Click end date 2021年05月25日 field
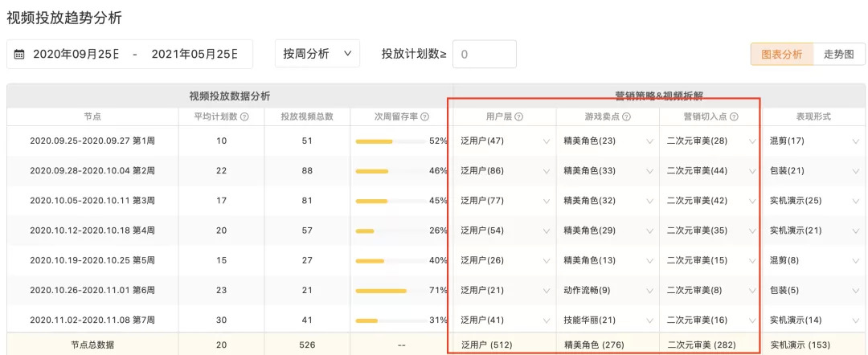Viewport: 868px width, 355px height. 194,55
